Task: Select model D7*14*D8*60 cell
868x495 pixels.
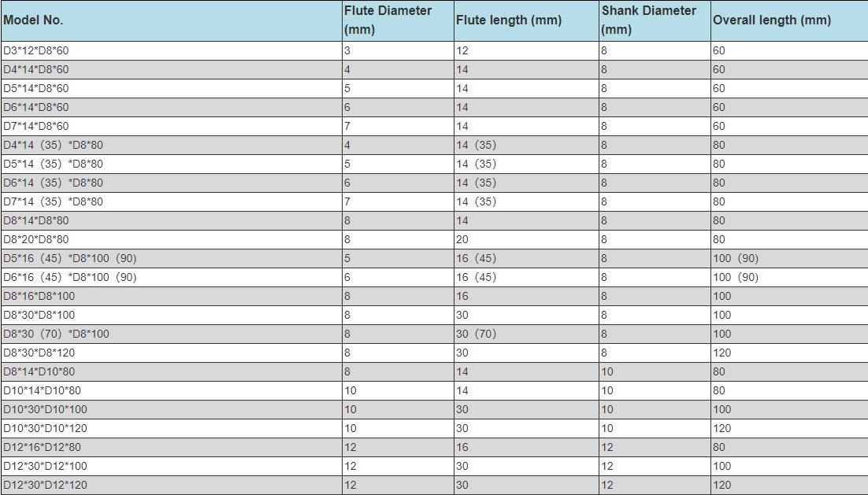Action: click(x=172, y=126)
